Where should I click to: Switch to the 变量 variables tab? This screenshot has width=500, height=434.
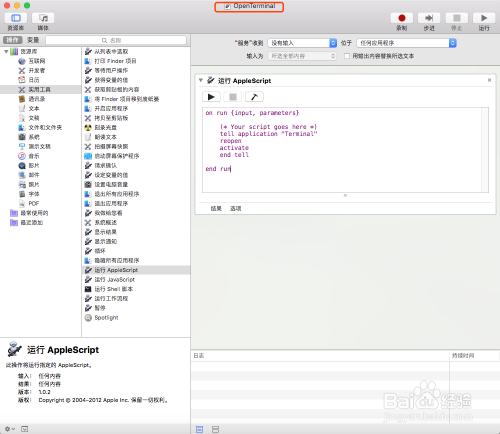[33, 40]
